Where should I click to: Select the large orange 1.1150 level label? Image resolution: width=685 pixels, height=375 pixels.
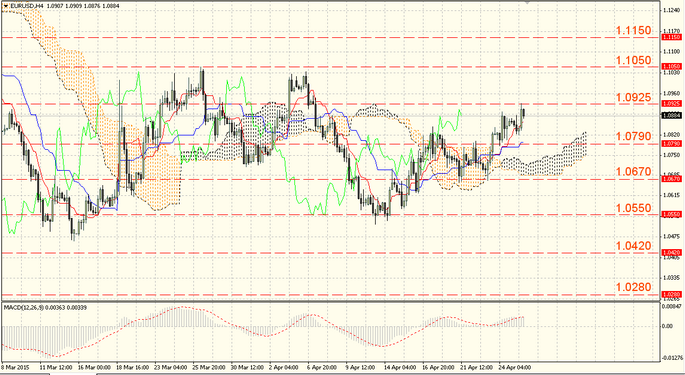click(x=633, y=30)
